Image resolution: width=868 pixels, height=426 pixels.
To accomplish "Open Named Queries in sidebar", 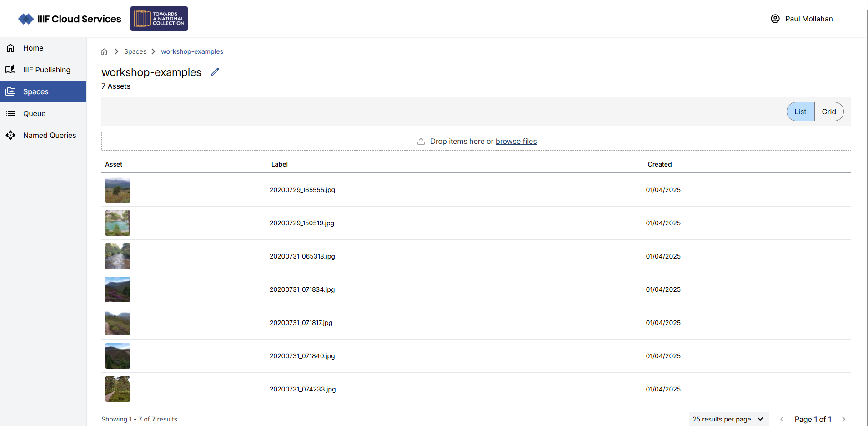I will [x=50, y=135].
